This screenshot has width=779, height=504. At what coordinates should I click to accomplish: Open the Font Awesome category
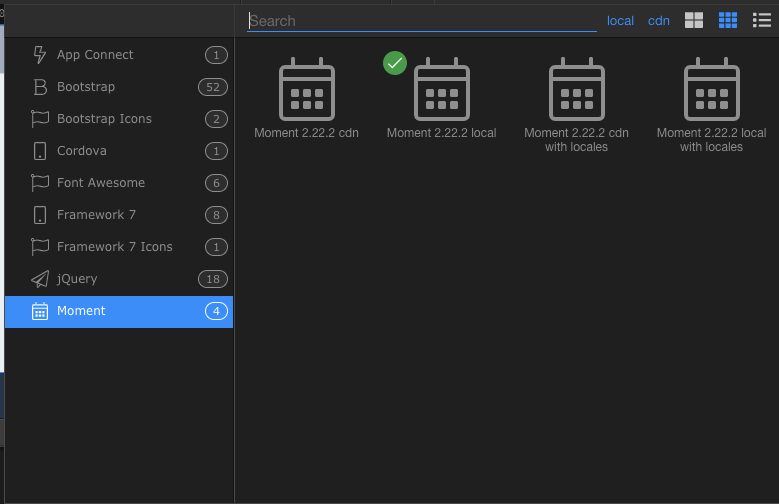119,183
